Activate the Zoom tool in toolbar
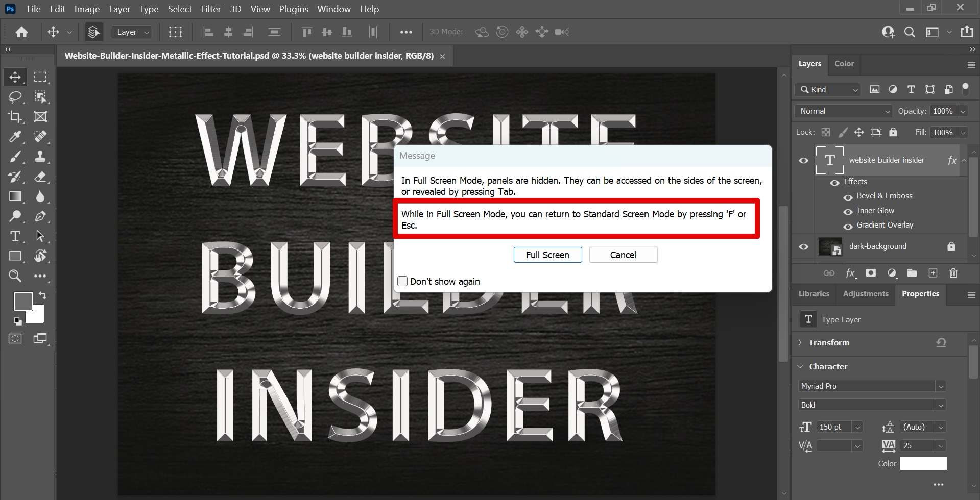Image resolution: width=980 pixels, height=500 pixels. pyautogui.click(x=15, y=276)
